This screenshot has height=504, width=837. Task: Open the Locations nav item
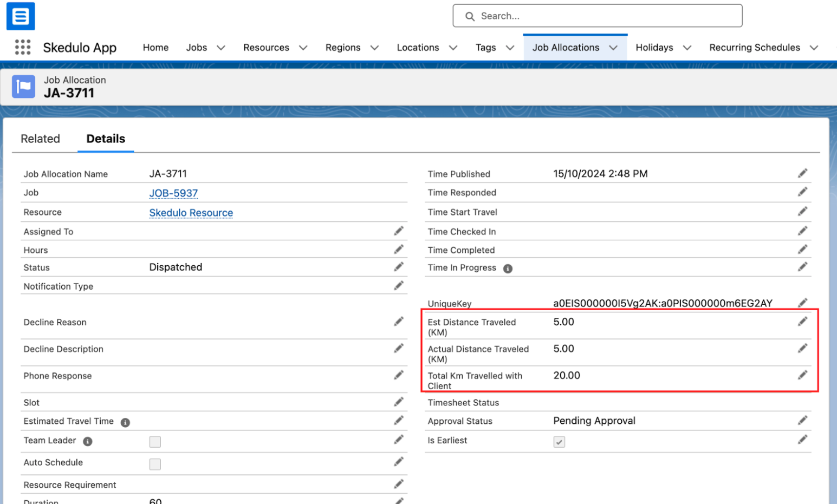tap(418, 48)
